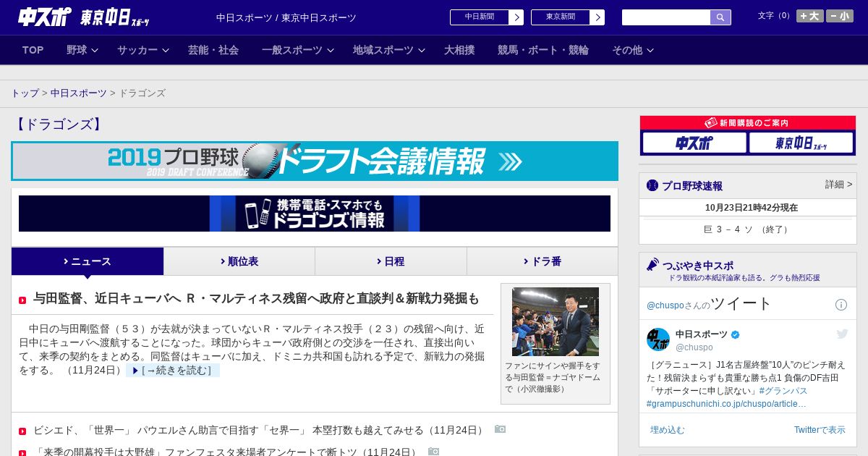The image size is (868, 456).
Task: Click the verified badge next to 中日スポーツ
Action: 736,334
